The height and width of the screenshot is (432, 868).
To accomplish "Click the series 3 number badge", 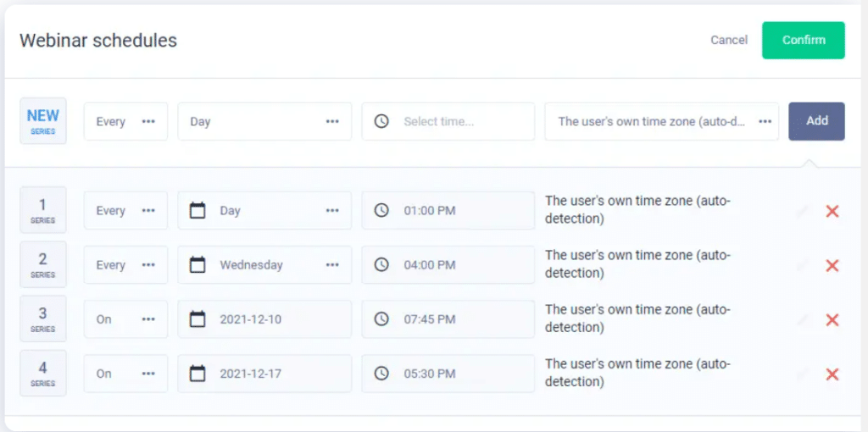I will (43, 318).
